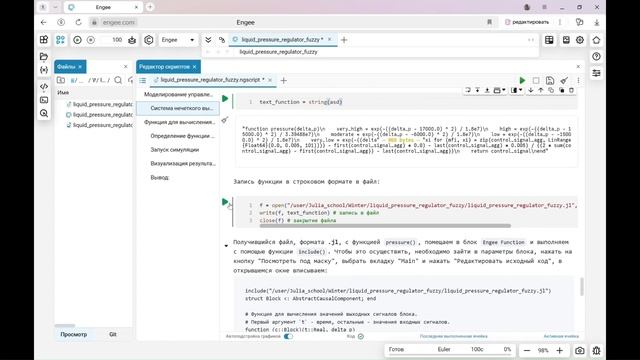Image resolution: width=640 pixels, height=360 pixels.
Task: Select second liquid_pressure_regulator file with circle icon
Action: pyautogui.click(x=99, y=115)
